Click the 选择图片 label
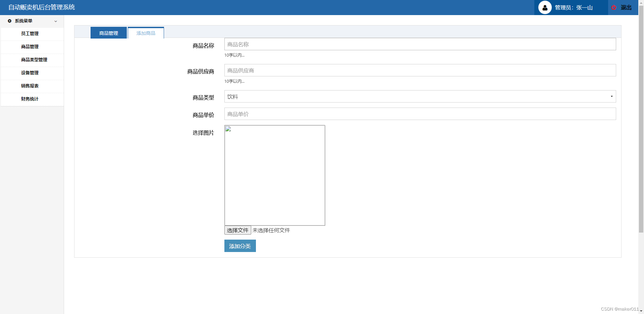Viewport: 644px width, 314px height. 203,133
